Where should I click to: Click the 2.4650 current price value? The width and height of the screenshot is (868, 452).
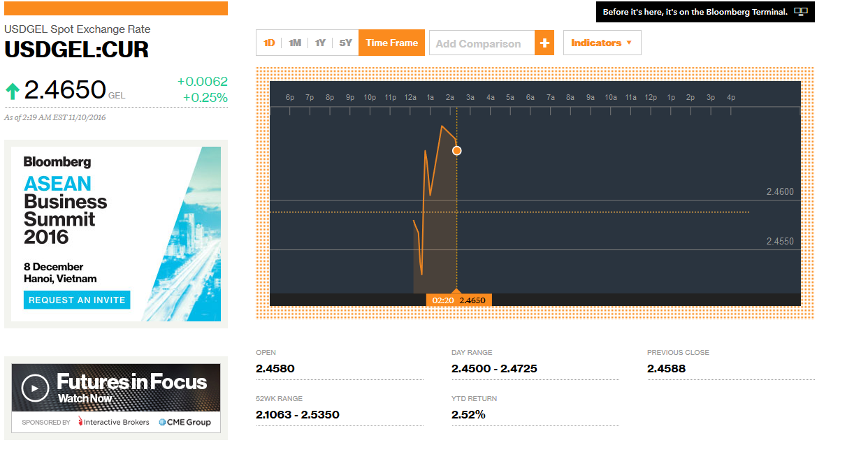[x=65, y=90]
